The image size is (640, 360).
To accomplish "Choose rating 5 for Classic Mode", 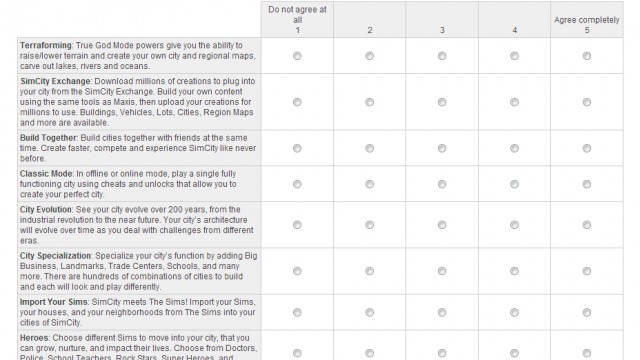I will 587,184.
